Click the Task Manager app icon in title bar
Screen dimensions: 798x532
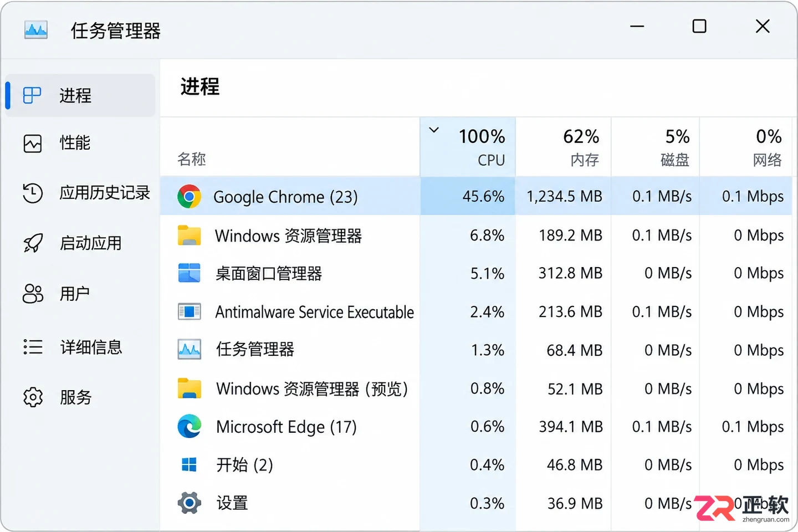(x=36, y=30)
